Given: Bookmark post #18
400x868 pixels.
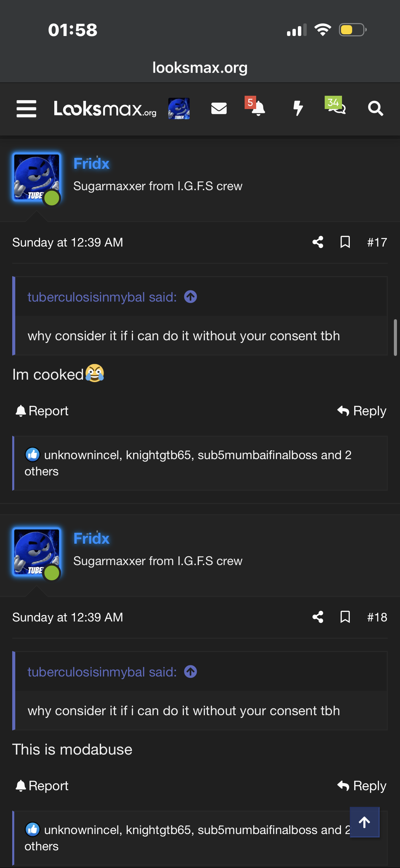Looking at the screenshot, I should (x=345, y=617).
